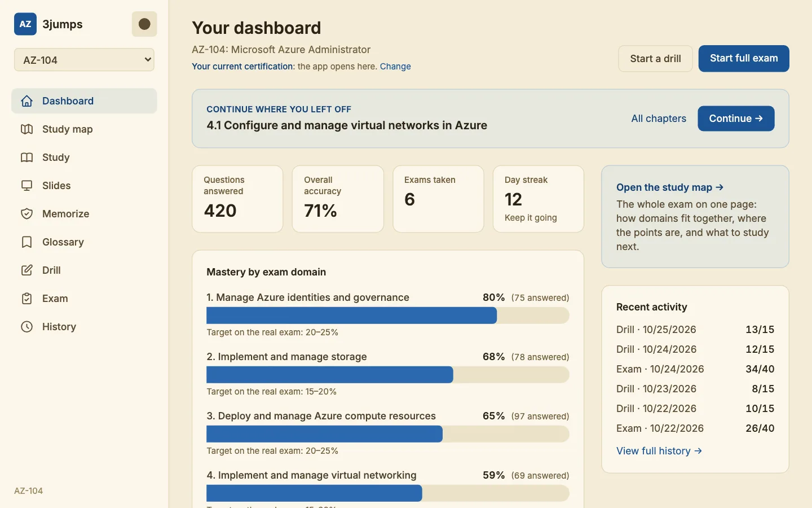
Task: Select the Drill 10/24/2026 activity row
Action: click(x=695, y=349)
